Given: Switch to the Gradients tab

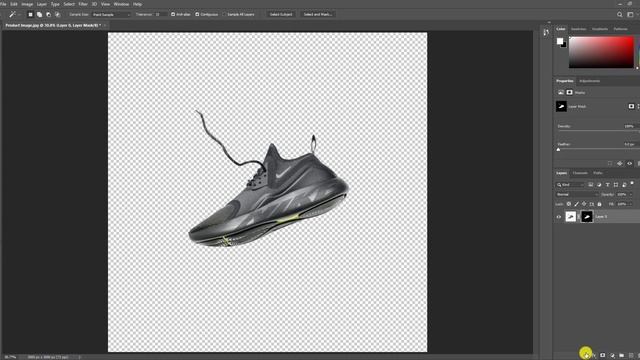Looking at the screenshot, I should click(x=600, y=29).
